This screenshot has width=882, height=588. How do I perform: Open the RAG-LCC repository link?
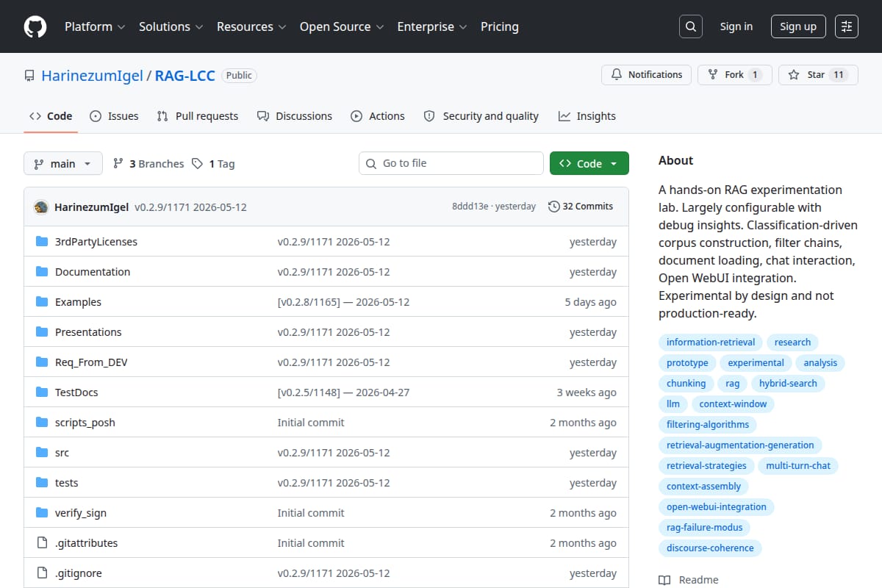pos(184,76)
